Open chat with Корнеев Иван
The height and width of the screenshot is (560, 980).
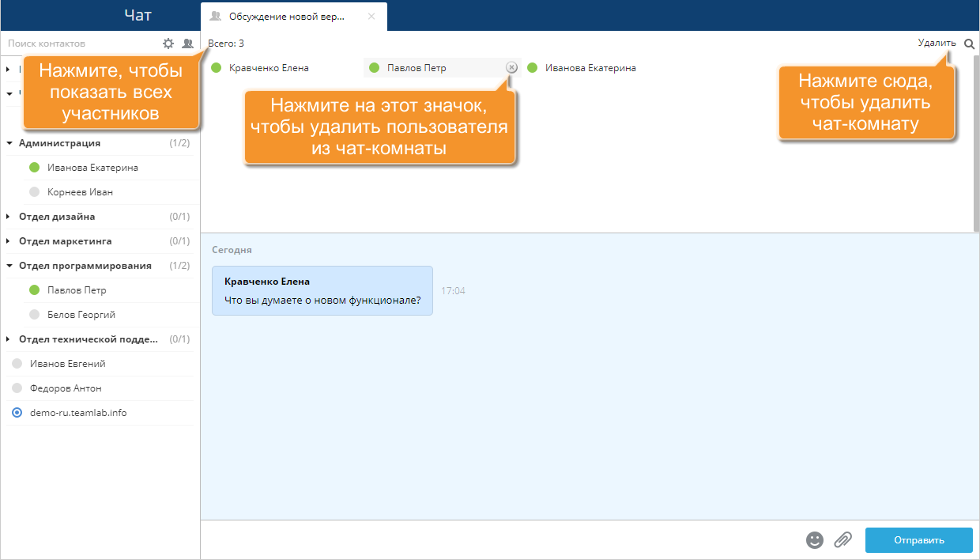(x=80, y=192)
